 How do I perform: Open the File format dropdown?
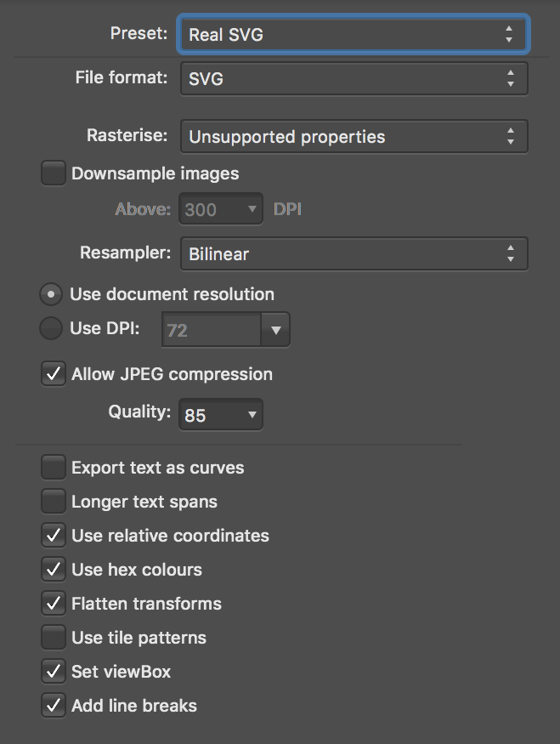coord(353,79)
